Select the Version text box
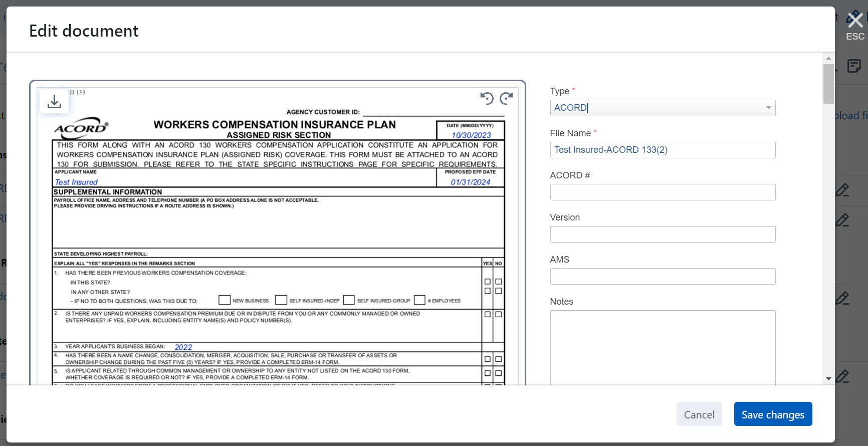The image size is (868, 446). tap(663, 235)
